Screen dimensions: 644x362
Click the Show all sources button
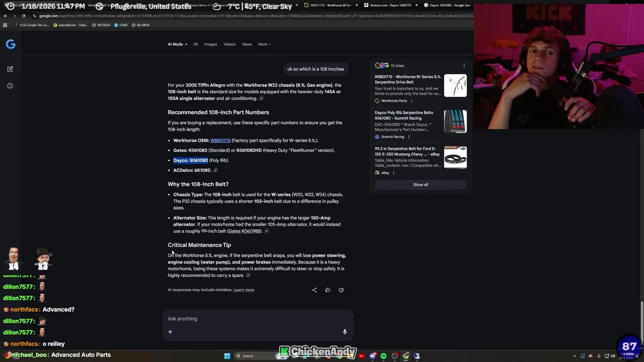[x=421, y=185]
